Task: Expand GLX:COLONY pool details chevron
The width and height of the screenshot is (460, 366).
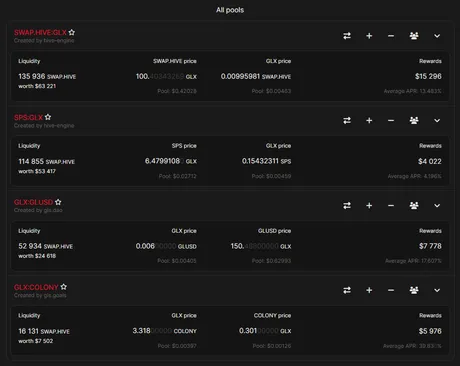Action: pos(437,290)
